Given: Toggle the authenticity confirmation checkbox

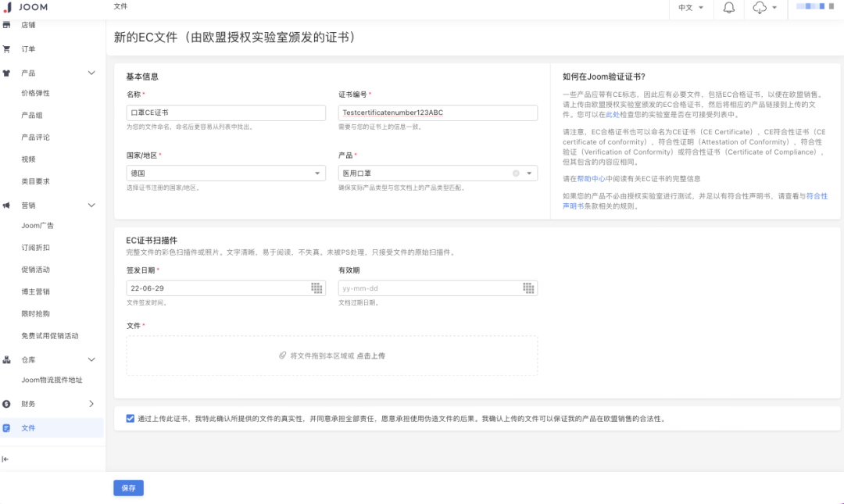Looking at the screenshot, I should coord(131,418).
